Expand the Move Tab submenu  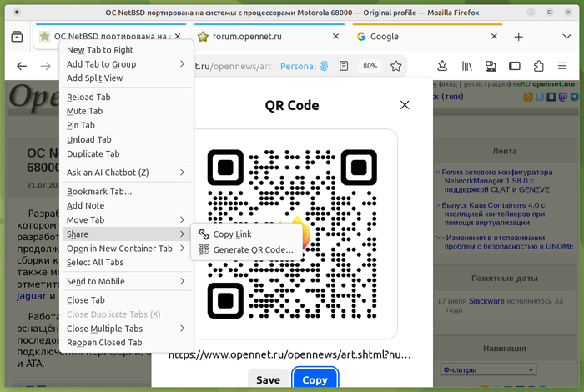coord(126,219)
